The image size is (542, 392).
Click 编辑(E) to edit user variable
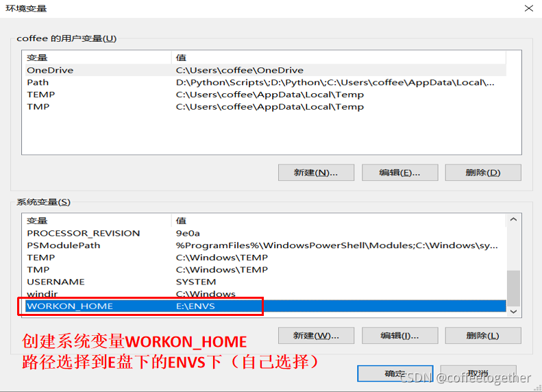[399, 173]
